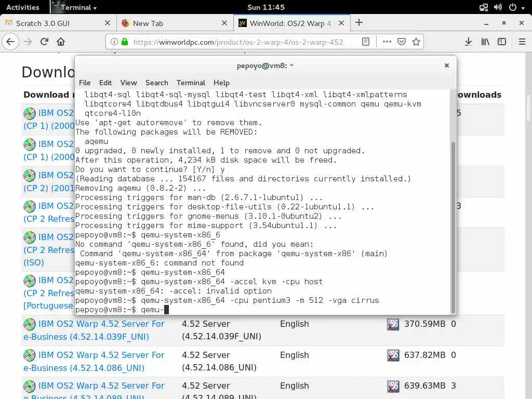Open page actions three-dot menu

pos(387,42)
